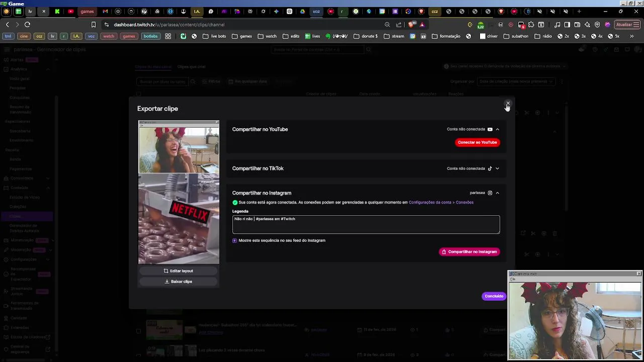Click the clip preview thumbnail
This screenshot has width=644, height=362.
point(179,192)
